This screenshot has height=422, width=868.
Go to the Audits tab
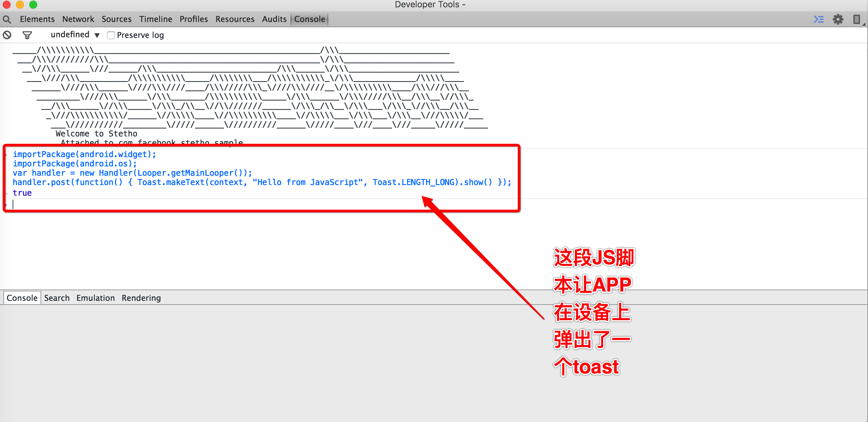[274, 19]
